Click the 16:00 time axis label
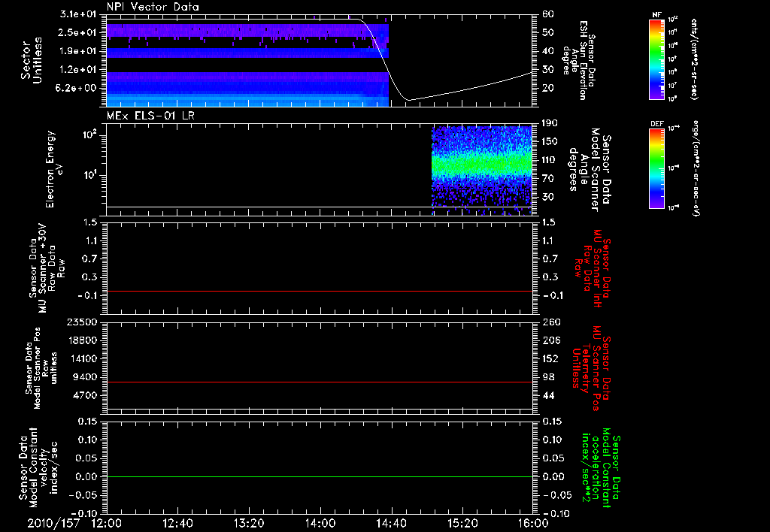 (533, 523)
